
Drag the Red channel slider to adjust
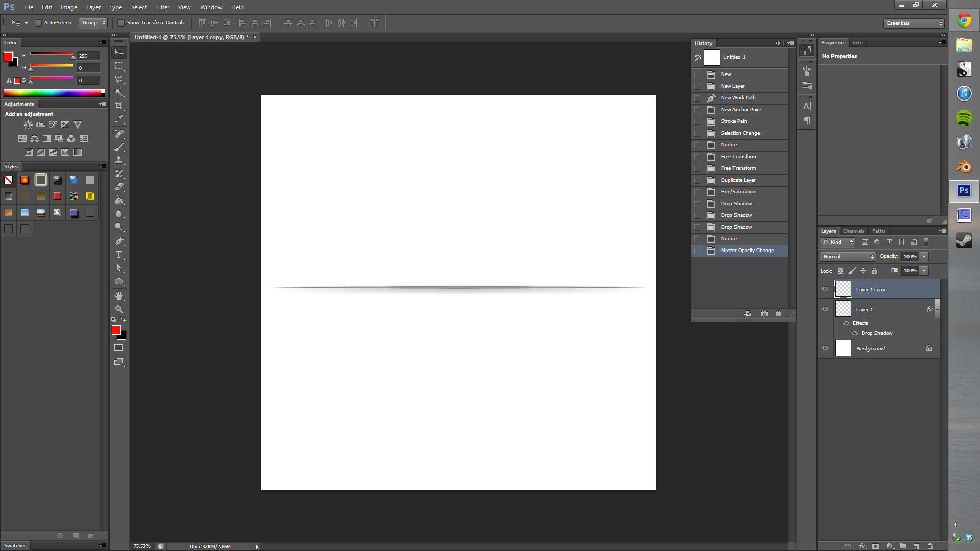[x=72, y=57]
